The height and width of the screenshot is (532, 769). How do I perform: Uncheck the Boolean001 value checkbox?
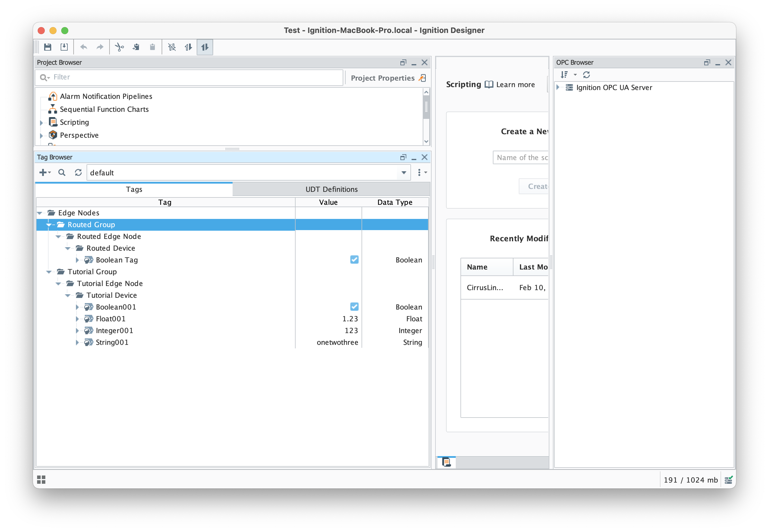coord(354,307)
